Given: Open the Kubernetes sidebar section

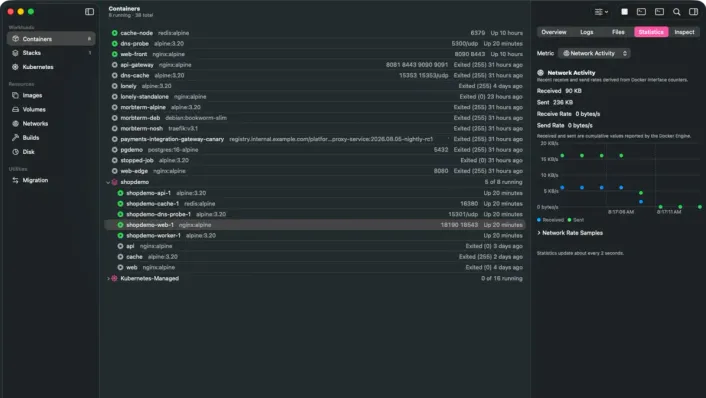Looking at the screenshot, I should pyautogui.click(x=51, y=67).
